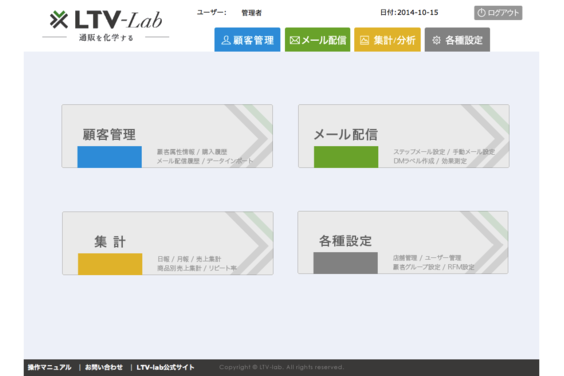This screenshot has height=376, width=564.
Task: Click the メール配信履歴 / データインポート text
Action: (x=205, y=161)
